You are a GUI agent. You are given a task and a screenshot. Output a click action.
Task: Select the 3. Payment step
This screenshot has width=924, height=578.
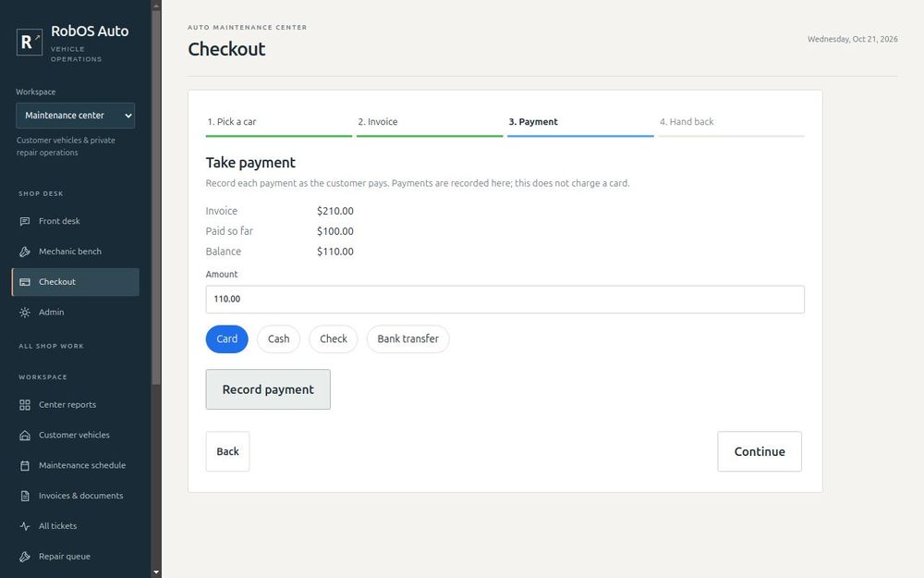580,122
